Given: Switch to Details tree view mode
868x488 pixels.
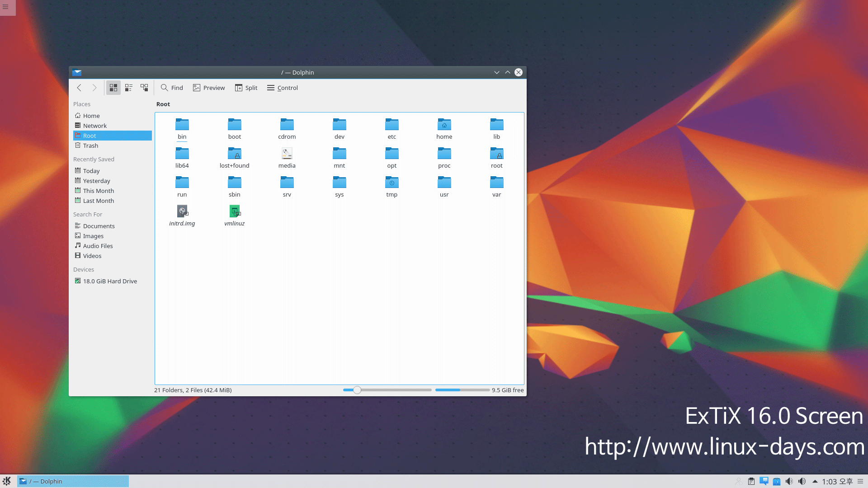Looking at the screenshot, I should pyautogui.click(x=144, y=88).
